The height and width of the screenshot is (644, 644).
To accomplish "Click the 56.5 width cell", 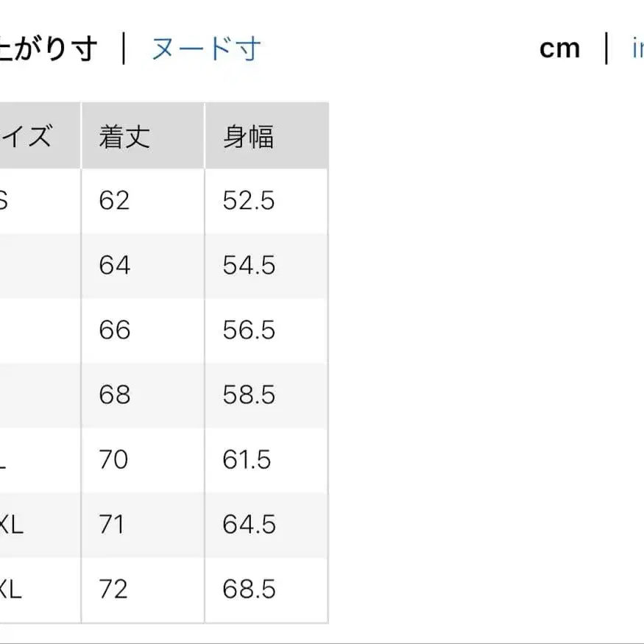I will pyautogui.click(x=248, y=330).
